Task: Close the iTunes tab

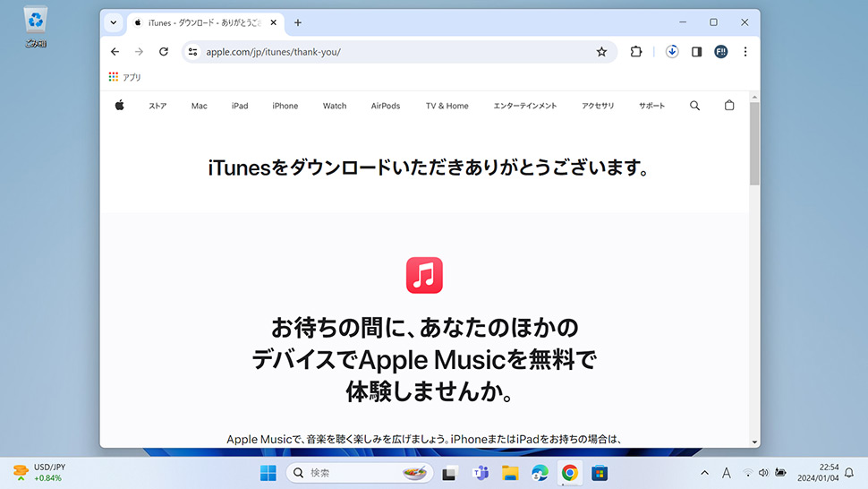Action: tap(274, 22)
